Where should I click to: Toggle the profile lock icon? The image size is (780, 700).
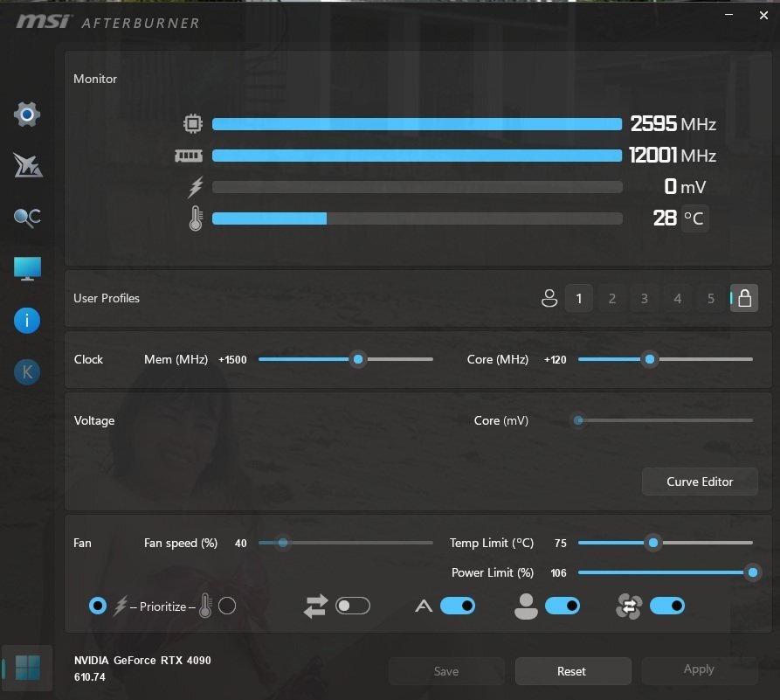coord(744,298)
